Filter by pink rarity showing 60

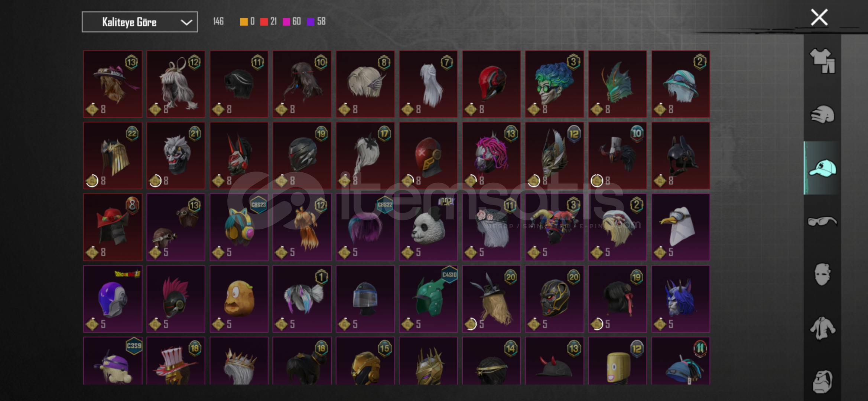[x=292, y=22]
